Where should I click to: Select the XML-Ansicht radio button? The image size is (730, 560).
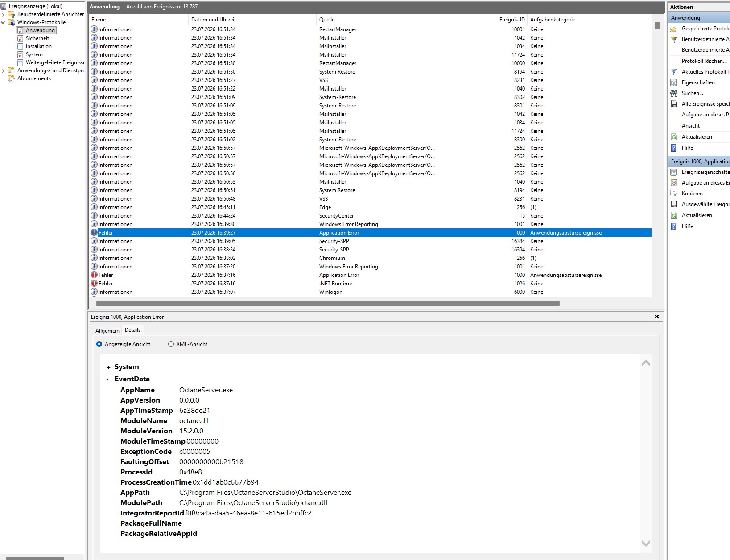coord(171,344)
